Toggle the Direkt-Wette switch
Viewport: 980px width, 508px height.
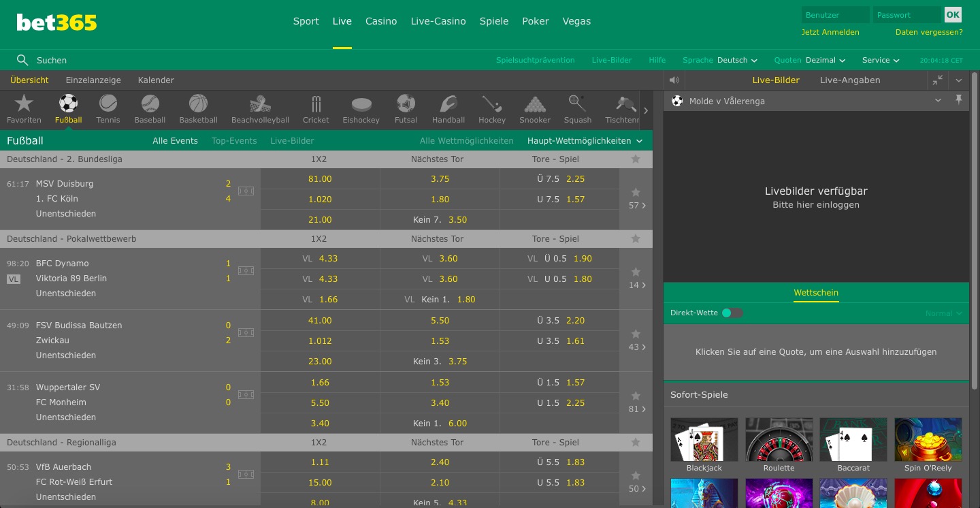click(732, 313)
